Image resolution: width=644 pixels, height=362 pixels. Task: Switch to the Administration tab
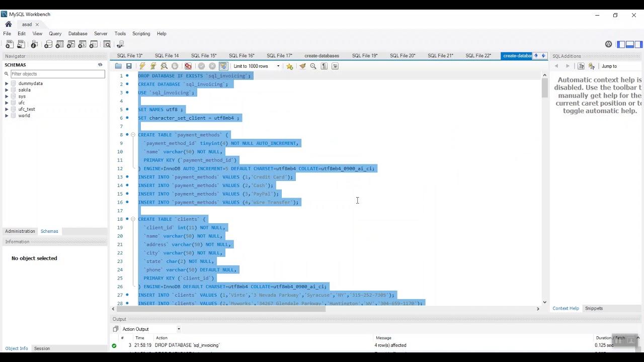click(20, 231)
